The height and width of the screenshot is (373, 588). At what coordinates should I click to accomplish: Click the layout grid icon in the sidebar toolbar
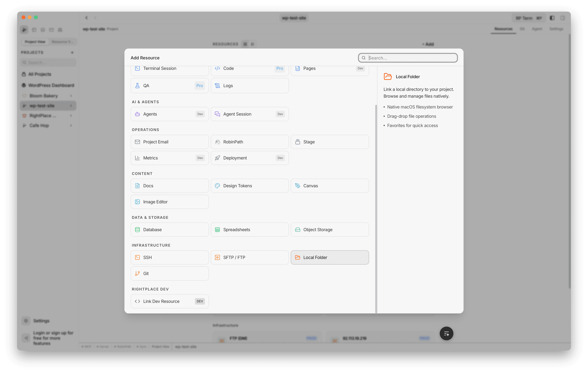(x=34, y=30)
